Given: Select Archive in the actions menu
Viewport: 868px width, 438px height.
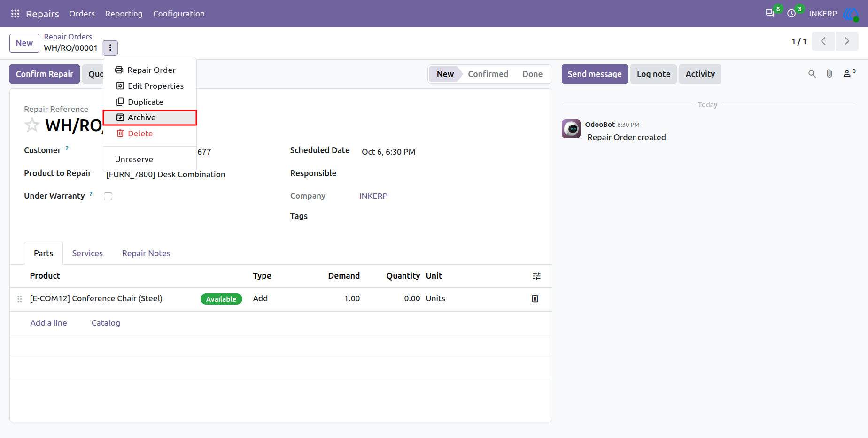Looking at the screenshot, I should click(x=150, y=117).
